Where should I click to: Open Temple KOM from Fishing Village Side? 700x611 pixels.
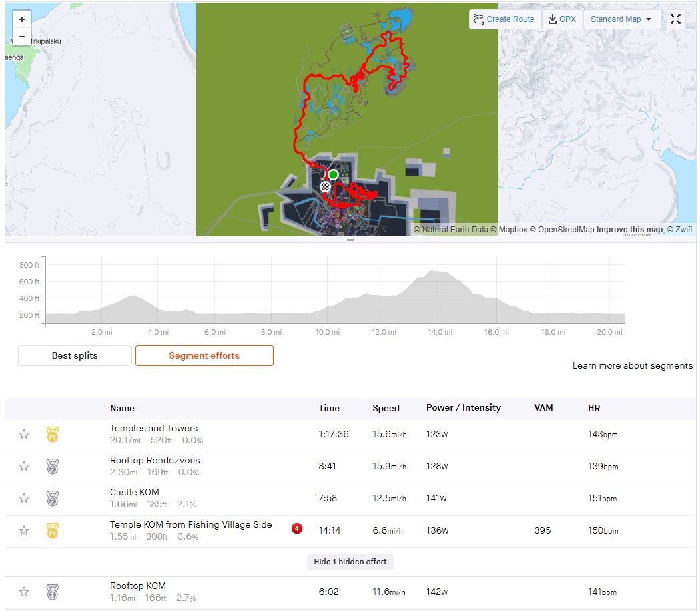[191, 524]
